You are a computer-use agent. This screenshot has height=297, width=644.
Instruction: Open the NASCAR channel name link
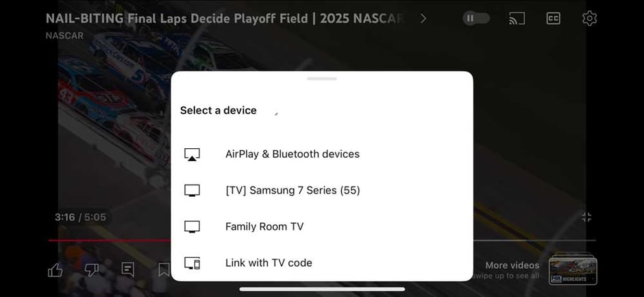(x=64, y=35)
